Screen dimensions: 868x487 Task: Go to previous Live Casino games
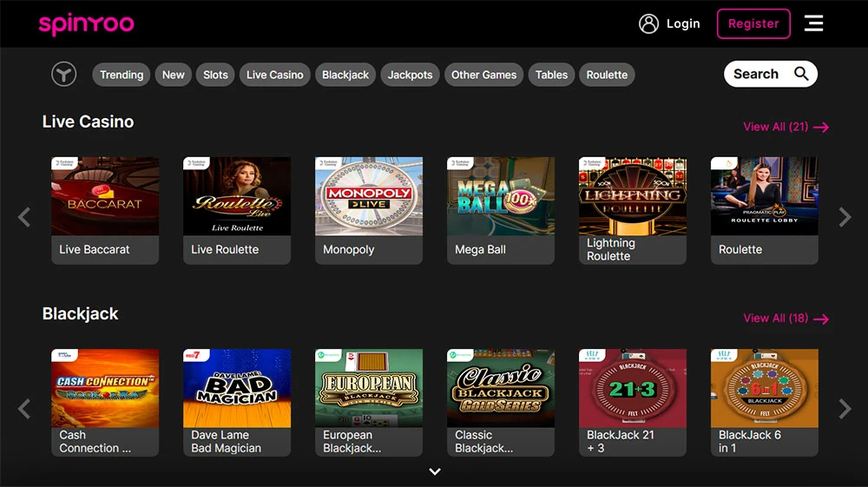[23, 217]
